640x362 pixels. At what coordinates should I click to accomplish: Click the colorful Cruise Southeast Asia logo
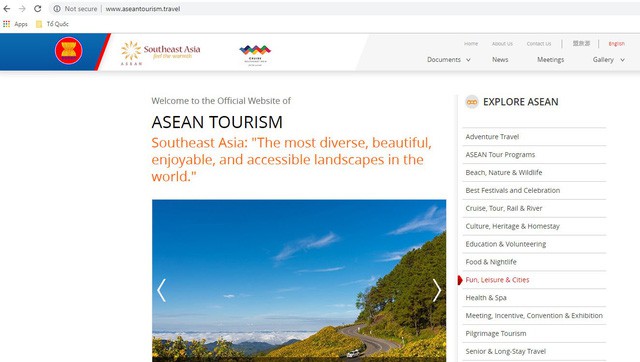[x=255, y=55]
